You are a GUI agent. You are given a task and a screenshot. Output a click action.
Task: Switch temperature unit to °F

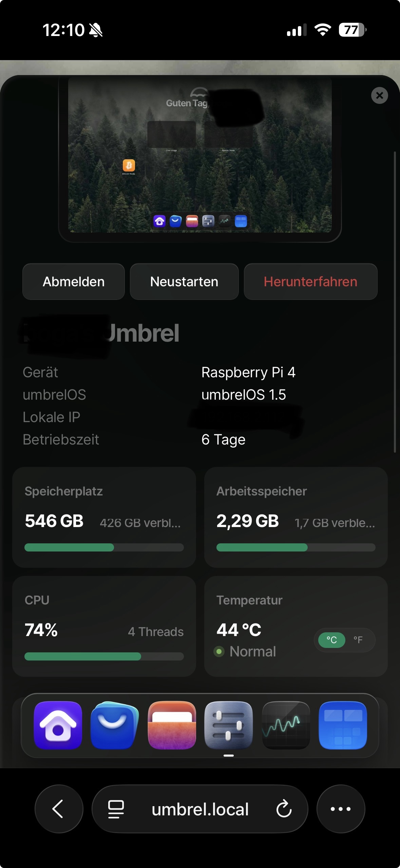358,640
